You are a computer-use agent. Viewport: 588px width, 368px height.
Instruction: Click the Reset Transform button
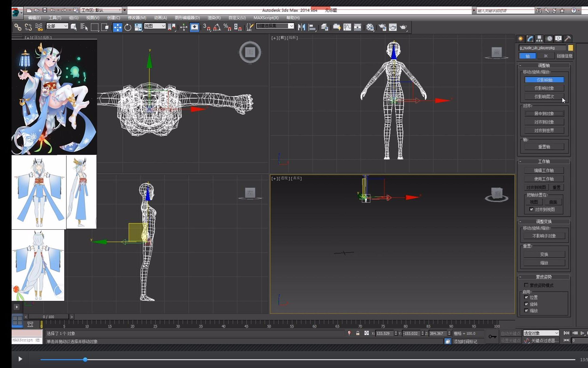pos(544,254)
